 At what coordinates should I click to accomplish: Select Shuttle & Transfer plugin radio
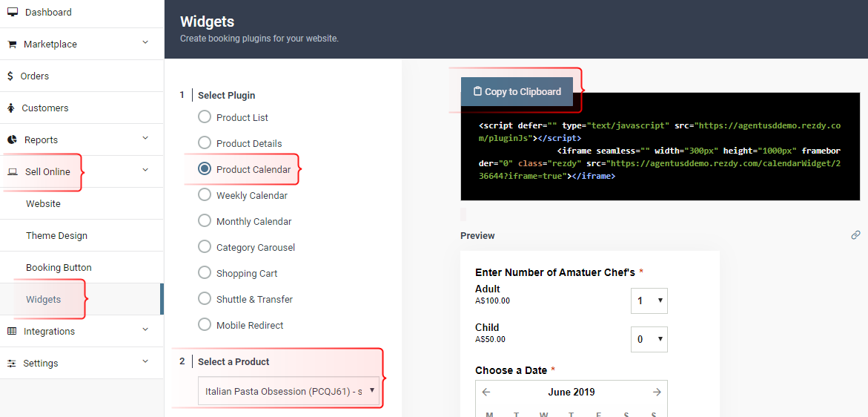205,298
